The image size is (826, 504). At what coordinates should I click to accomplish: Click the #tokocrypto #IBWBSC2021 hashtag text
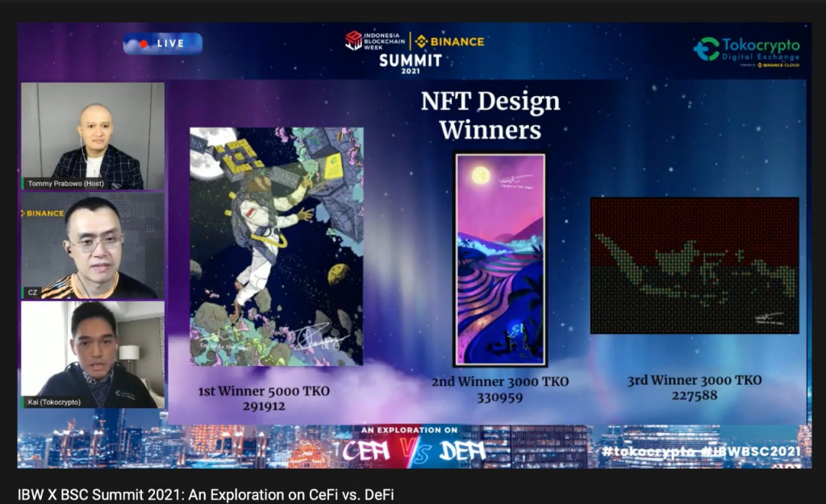coord(700,452)
